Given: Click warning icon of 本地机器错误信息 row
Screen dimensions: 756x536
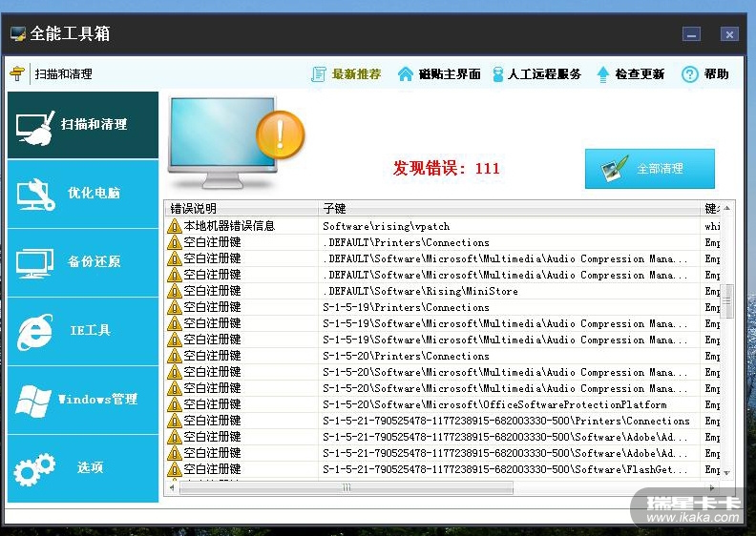Looking at the screenshot, I should pyautogui.click(x=174, y=226).
